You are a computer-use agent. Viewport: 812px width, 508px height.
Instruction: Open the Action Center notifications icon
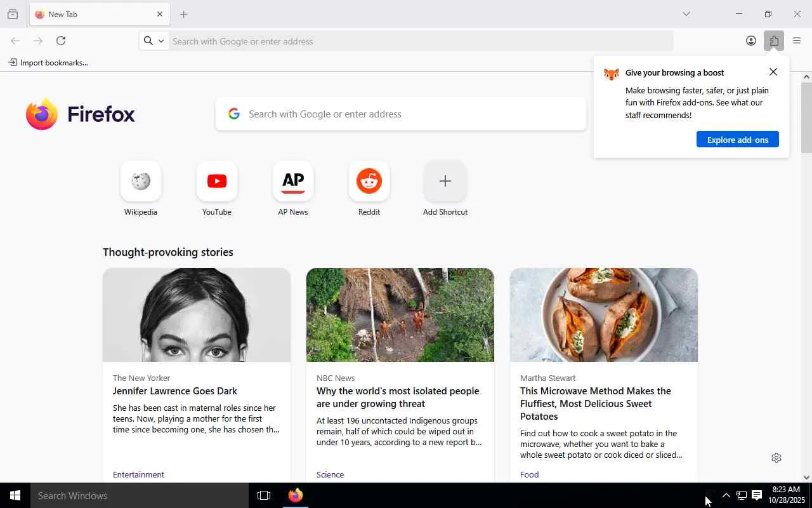(x=757, y=495)
